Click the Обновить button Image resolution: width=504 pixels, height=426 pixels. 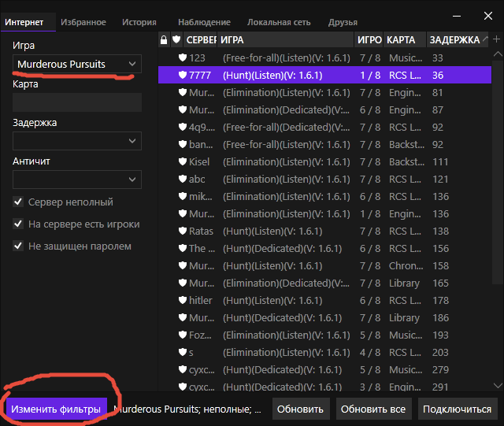coord(300,409)
